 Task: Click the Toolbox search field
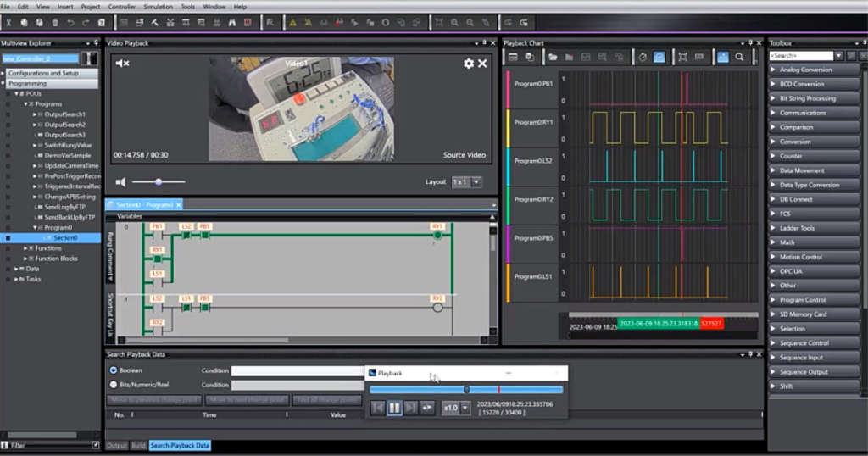point(800,55)
